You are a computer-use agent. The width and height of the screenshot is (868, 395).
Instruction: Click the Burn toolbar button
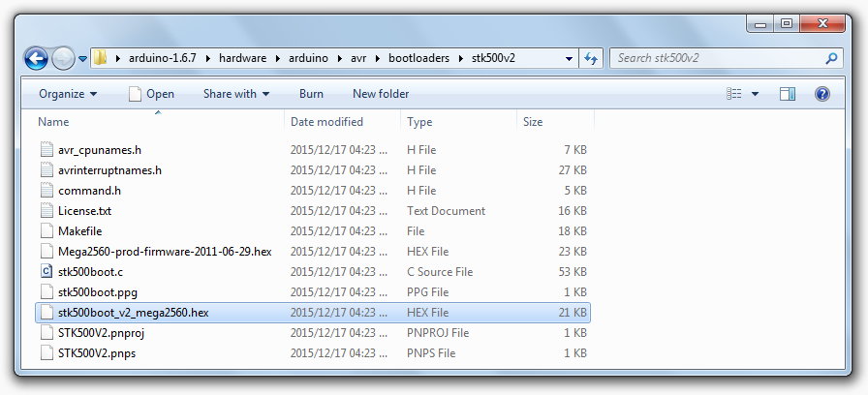311,94
